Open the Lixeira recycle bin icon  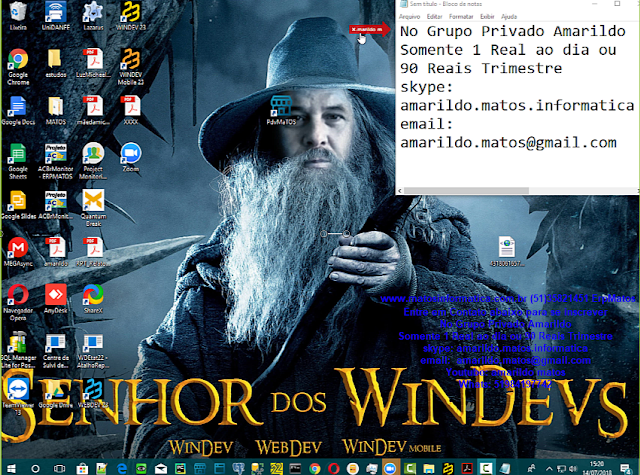pos(18,16)
